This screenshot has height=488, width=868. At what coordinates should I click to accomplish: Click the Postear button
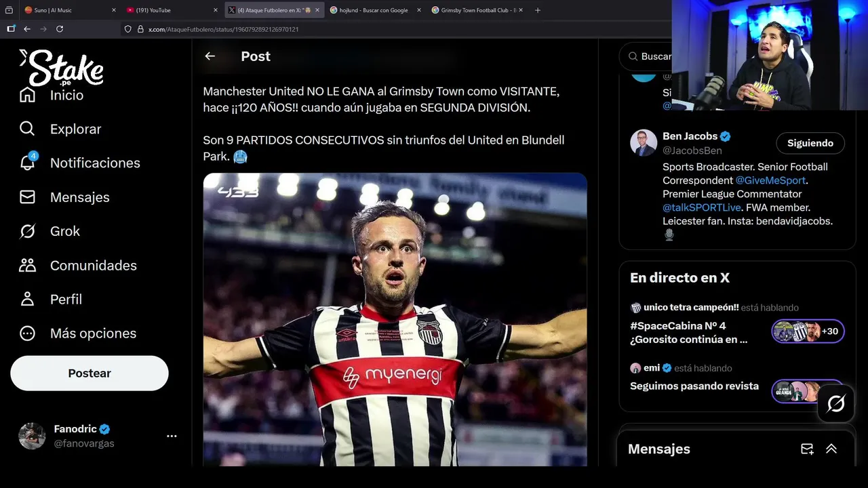(x=90, y=373)
